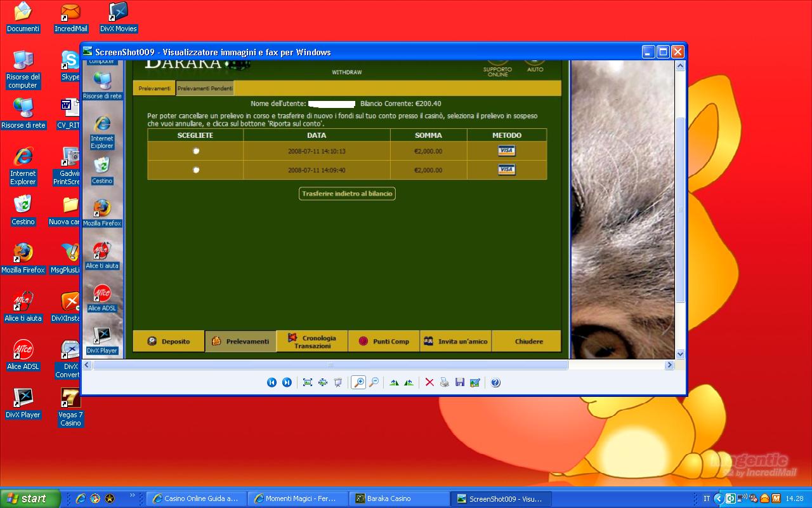This screenshot has height=508, width=812.
Task: Click Invita un'amico menu item
Action: [x=455, y=341]
